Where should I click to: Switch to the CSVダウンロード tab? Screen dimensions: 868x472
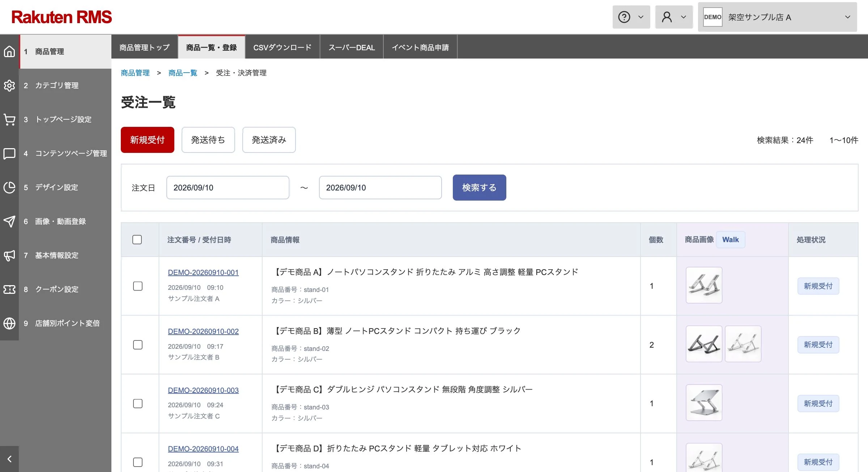pos(282,47)
